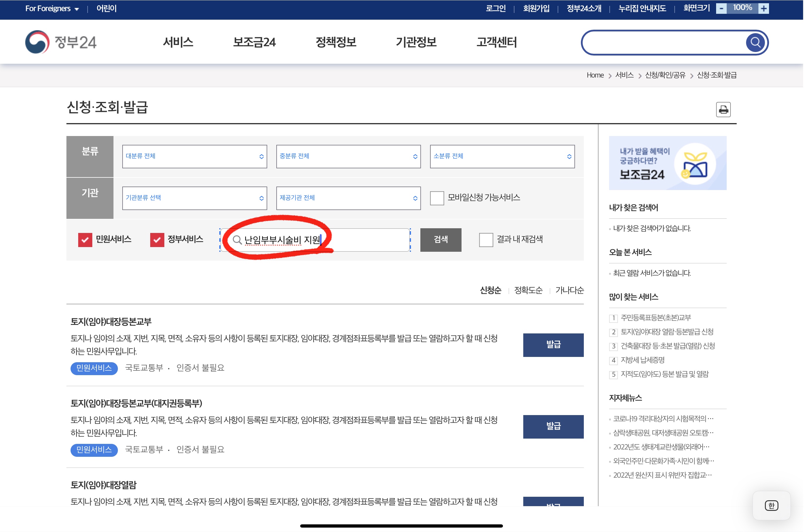This screenshot has height=532, width=804.
Task: Increase screen size with the plus icon
Action: click(764, 8)
